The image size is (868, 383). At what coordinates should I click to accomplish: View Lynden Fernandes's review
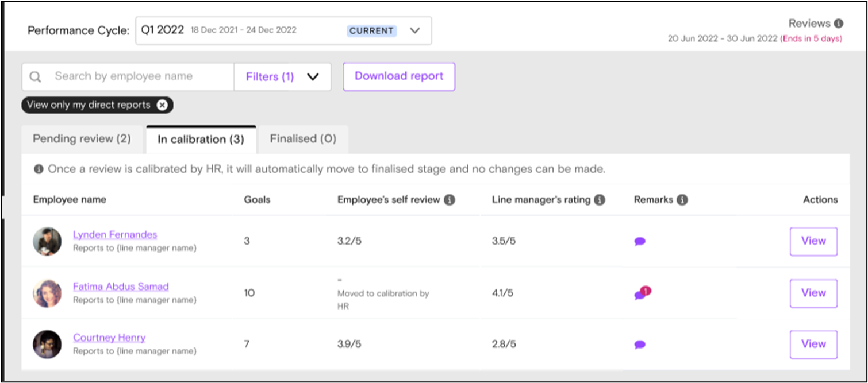813,241
